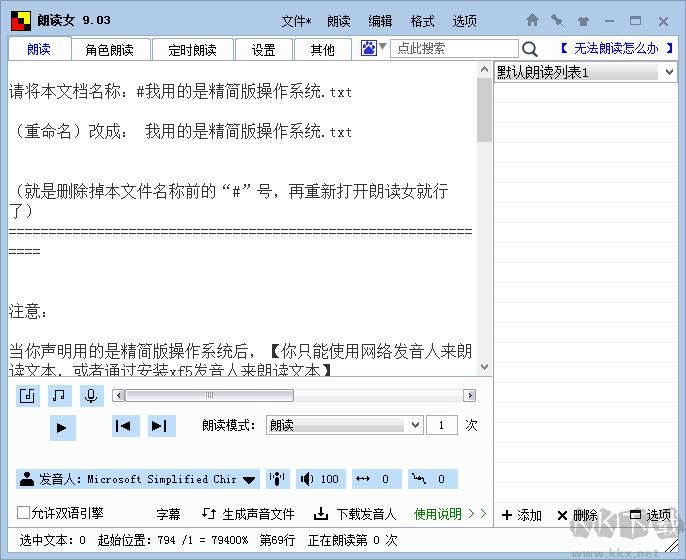The width and height of the screenshot is (686, 560).
Task: Open the 使用说明 link
Action: point(451,513)
